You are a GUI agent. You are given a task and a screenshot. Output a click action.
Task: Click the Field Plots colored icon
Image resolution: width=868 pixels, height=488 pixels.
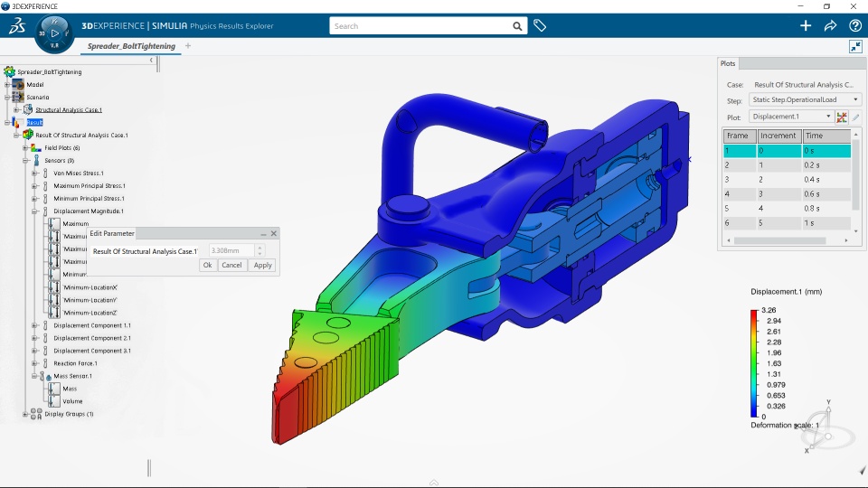click(x=36, y=147)
